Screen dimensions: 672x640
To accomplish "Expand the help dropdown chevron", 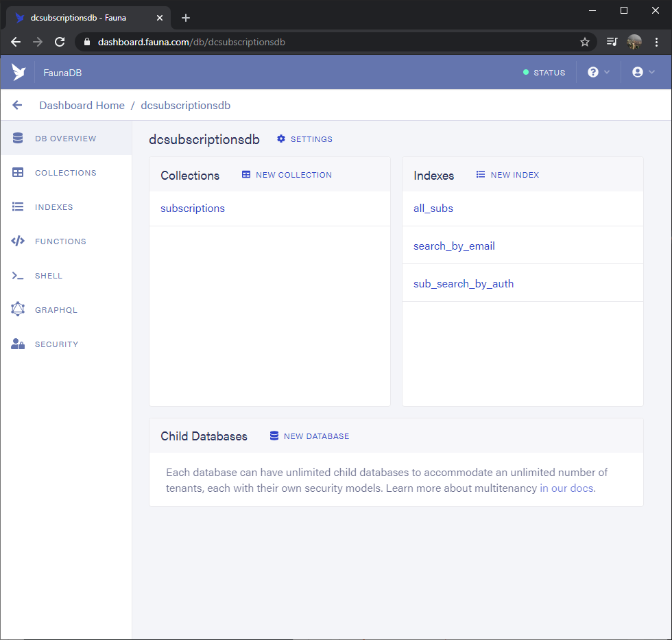I will click(x=606, y=72).
